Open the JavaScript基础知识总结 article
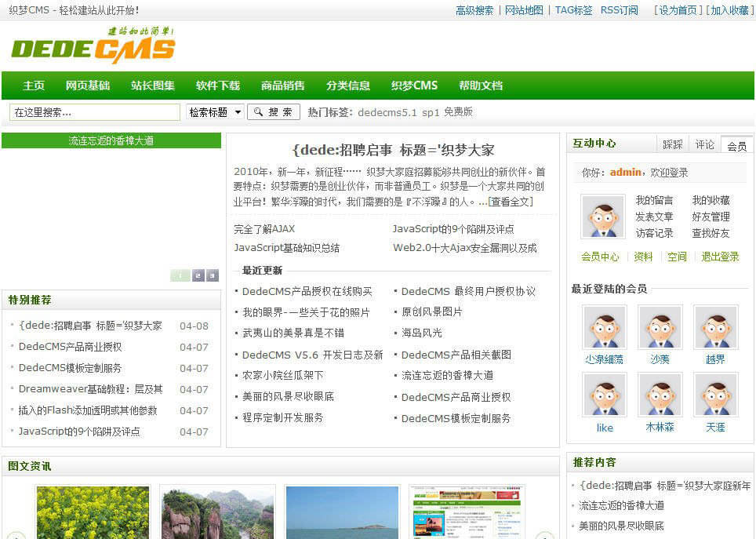 286,248
